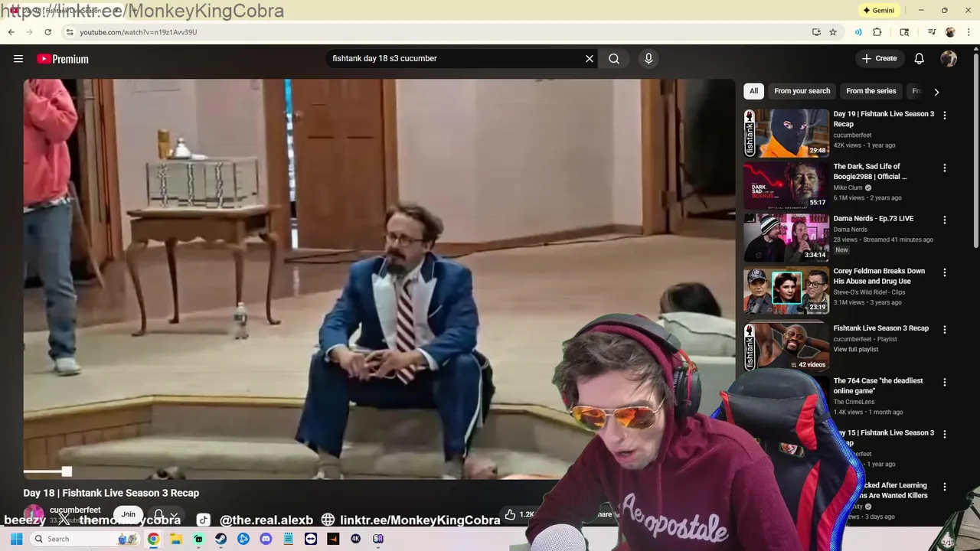Open Gemini button in Chrome title bar

click(878, 11)
